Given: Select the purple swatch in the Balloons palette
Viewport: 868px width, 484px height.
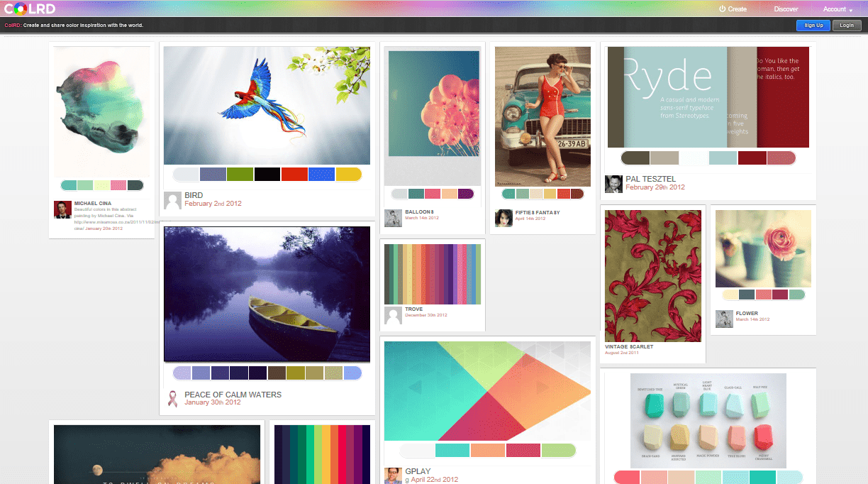Looking at the screenshot, I should [465, 193].
